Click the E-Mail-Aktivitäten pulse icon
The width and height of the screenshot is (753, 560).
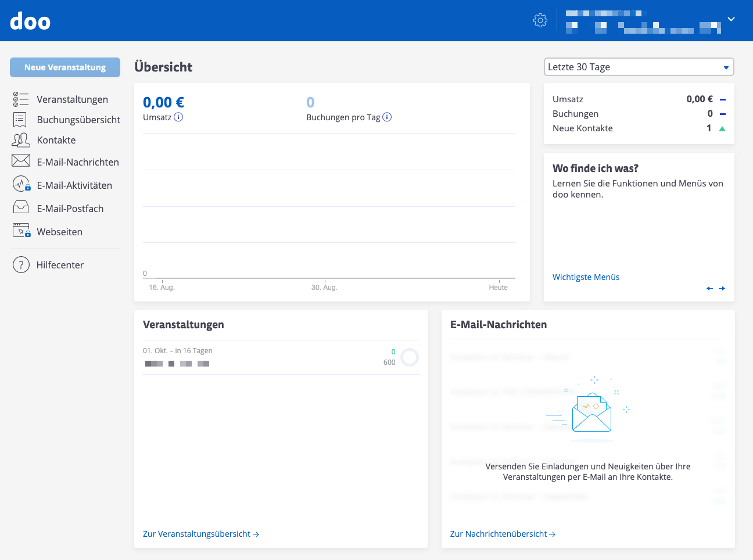21,185
